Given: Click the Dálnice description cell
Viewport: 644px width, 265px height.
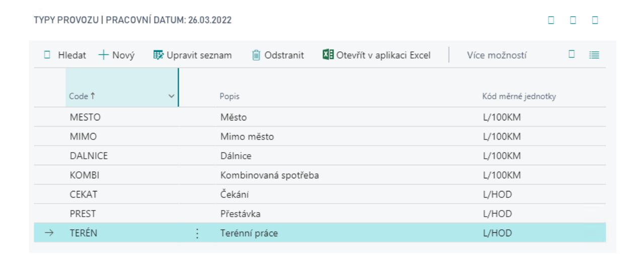Looking at the screenshot, I should 235,156.
